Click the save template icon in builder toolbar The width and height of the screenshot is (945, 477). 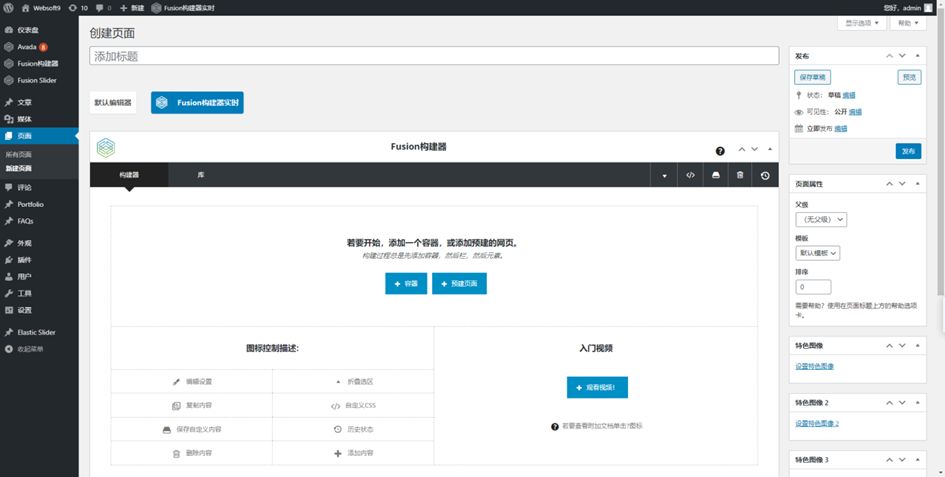(715, 175)
